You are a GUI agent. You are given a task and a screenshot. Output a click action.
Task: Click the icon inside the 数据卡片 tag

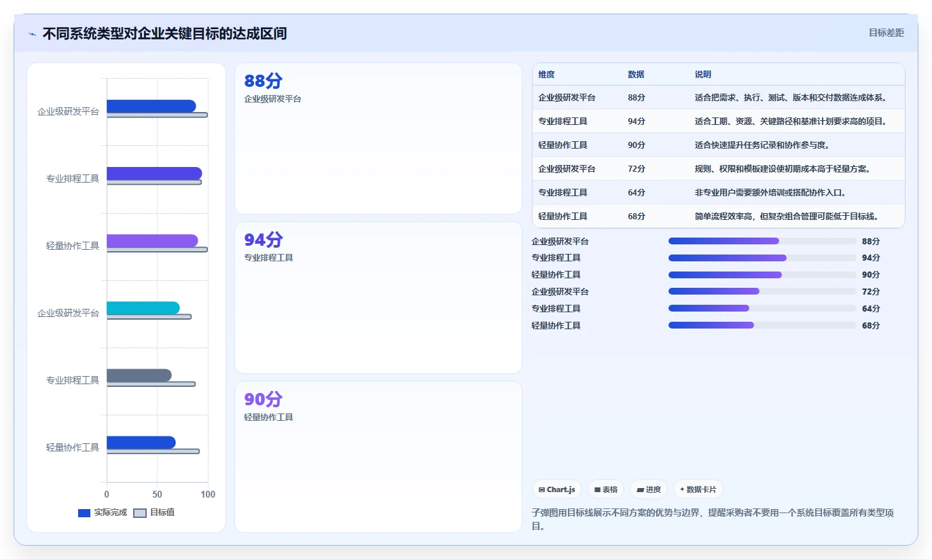click(x=682, y=489)
